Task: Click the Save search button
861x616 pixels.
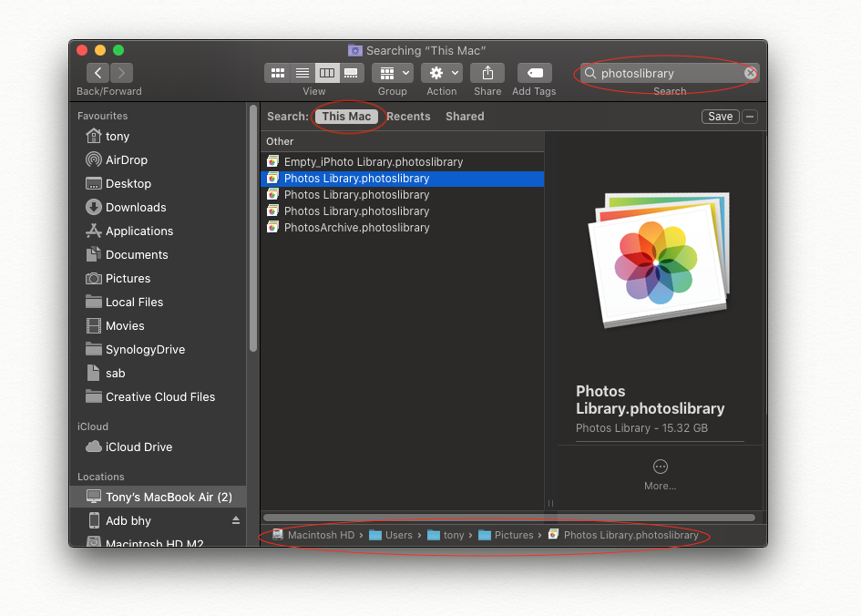Action: (x=720, y=117)
